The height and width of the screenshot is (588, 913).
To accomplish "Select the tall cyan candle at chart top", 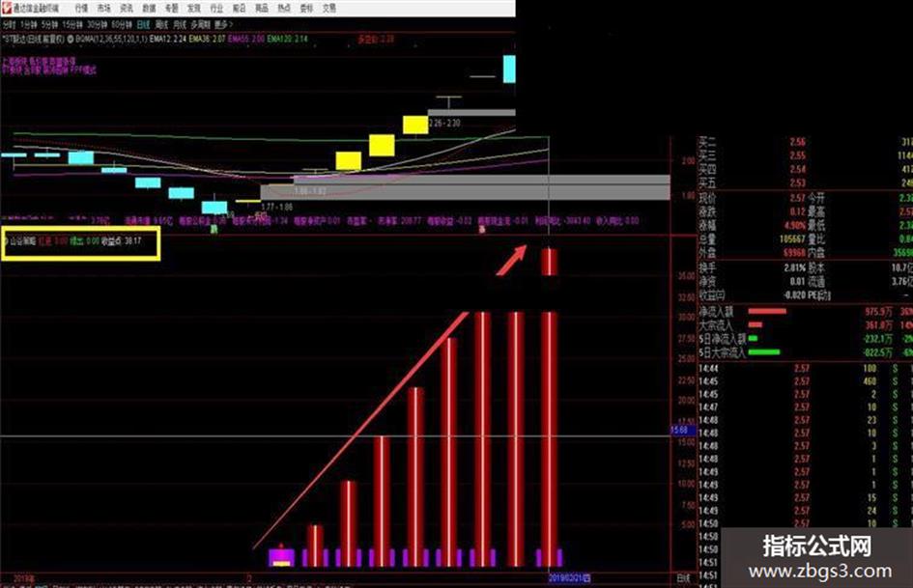I will pyautogui.click(x=509, y=69).
